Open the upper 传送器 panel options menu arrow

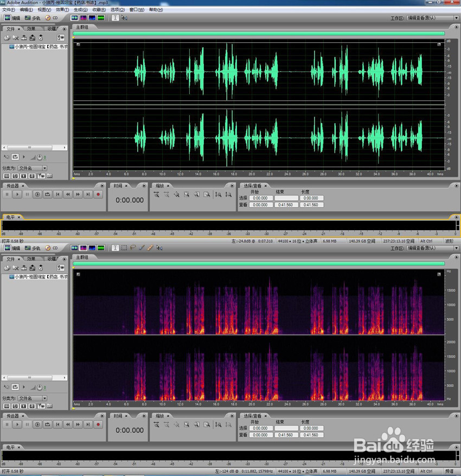[102, 186]
